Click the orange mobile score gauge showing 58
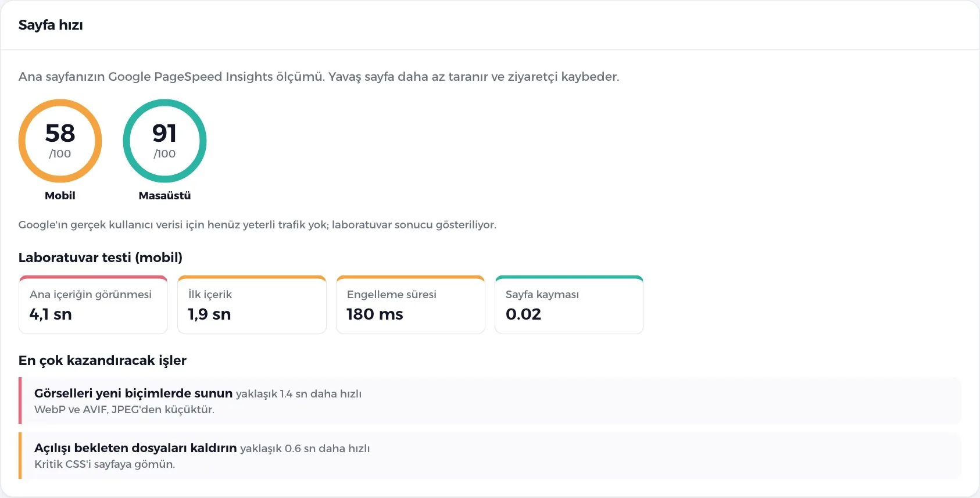980x498 pixels. 60,141
